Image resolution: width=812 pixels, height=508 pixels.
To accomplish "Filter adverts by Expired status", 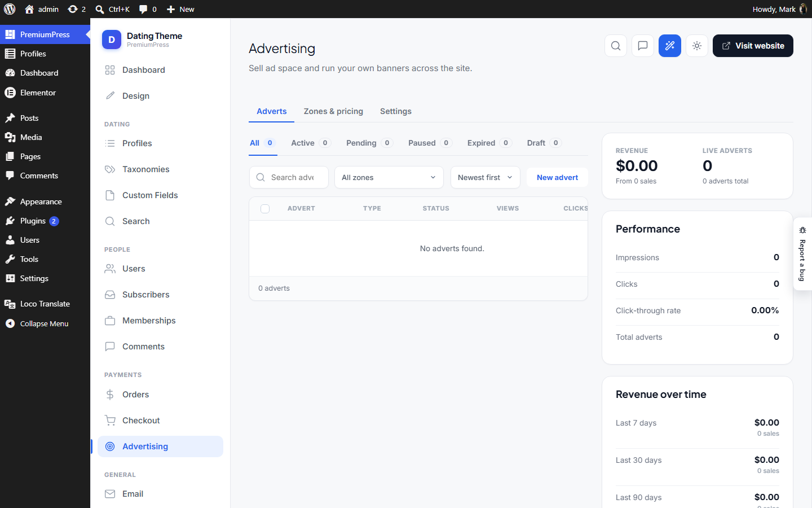I will point(489,143).
